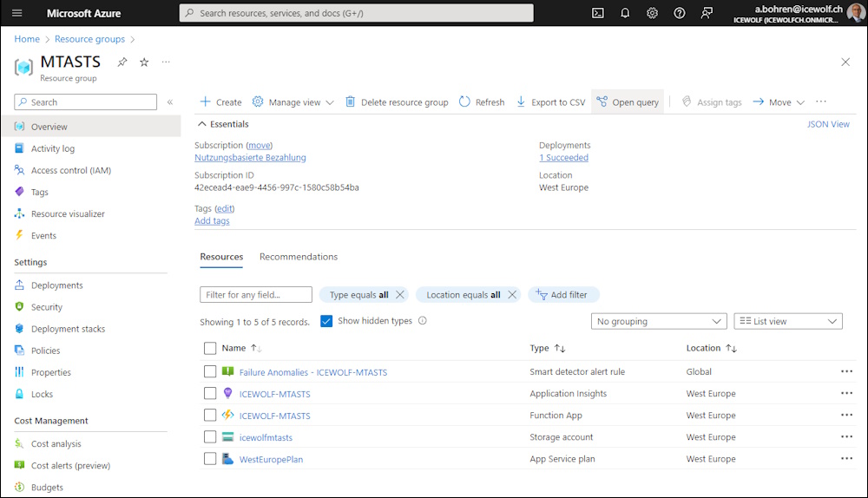Open Deployment stacks under Settings
Viewport: 868px width, 498px height.
coord(68,329)
